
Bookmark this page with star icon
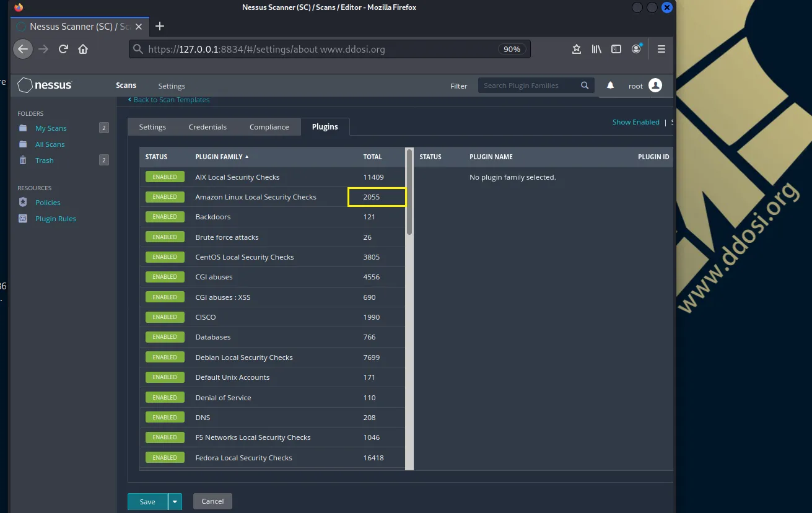577,49
